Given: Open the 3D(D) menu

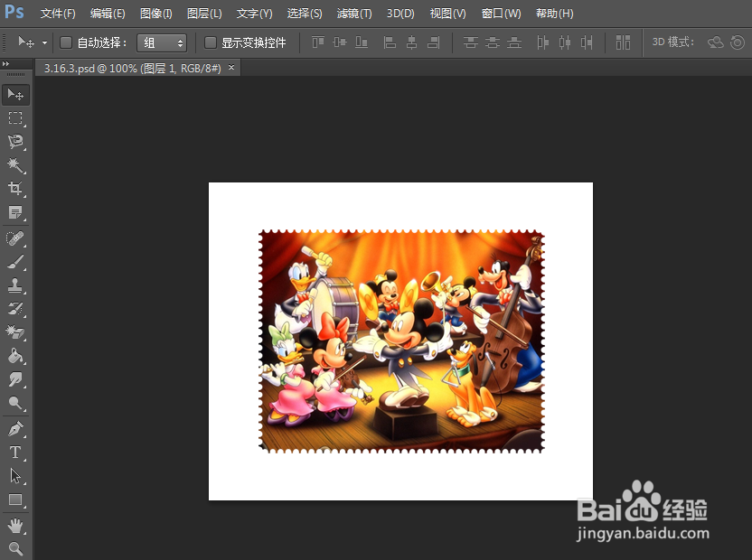Looking at the screenshot, I should point(400,14).
